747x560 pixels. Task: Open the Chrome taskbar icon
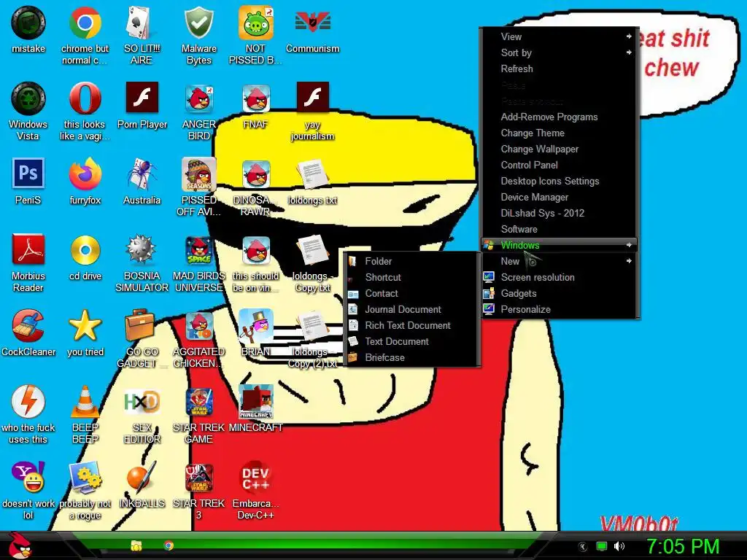169,545
